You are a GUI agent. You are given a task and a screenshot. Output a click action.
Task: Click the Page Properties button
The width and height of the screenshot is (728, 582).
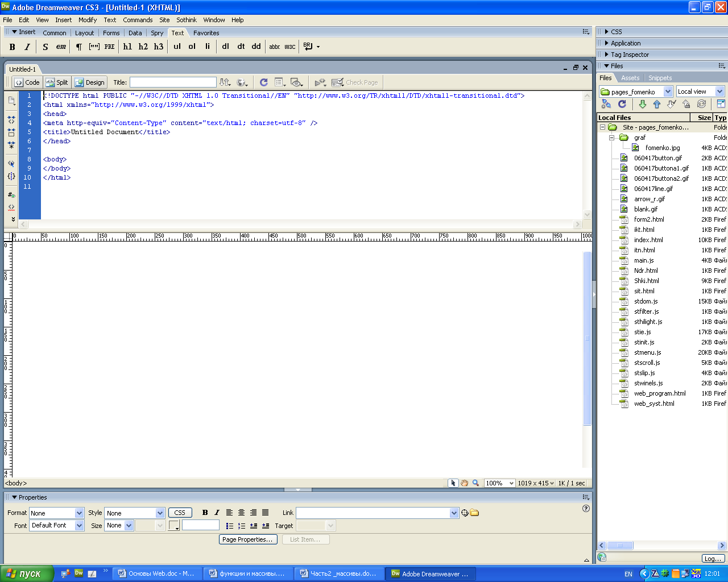click(248, 539)
